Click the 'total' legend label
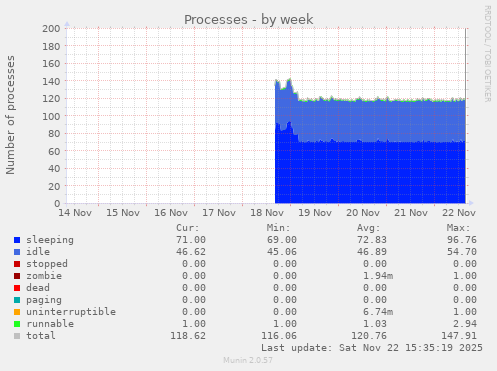This screenshot has height=371, width=497. coord(41,336)
